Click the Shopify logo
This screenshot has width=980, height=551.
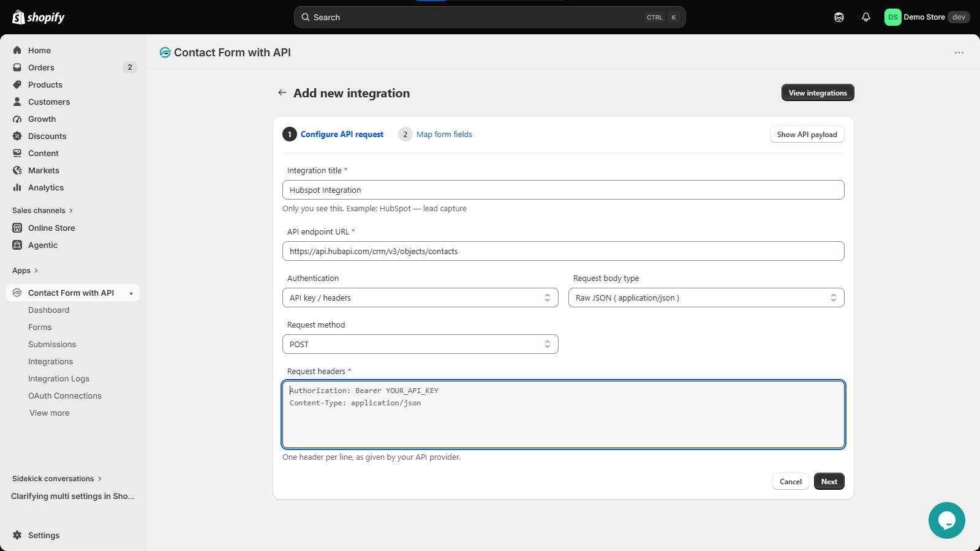(x=39, y=17)
